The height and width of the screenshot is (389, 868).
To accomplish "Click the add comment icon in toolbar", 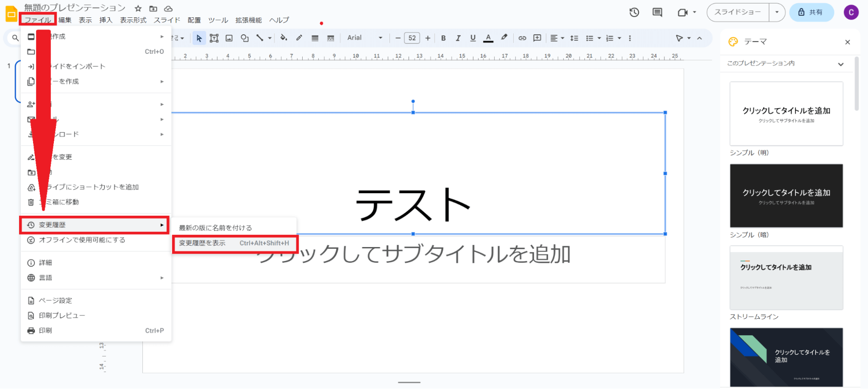I will 537,38.
